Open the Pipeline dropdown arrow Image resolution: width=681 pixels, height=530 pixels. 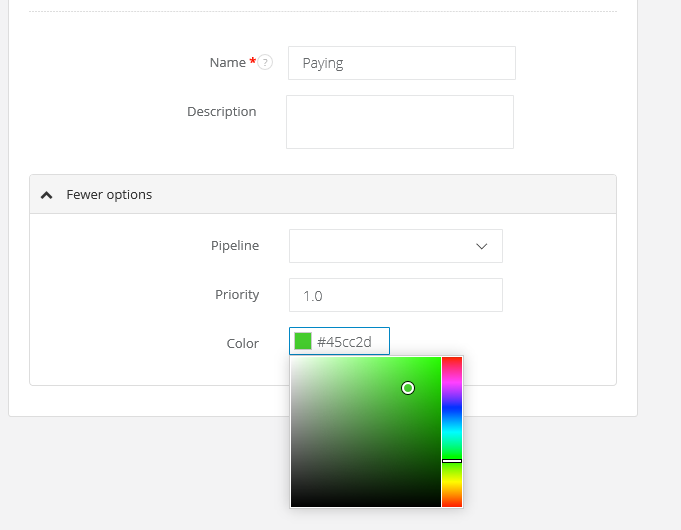point(481,246)
